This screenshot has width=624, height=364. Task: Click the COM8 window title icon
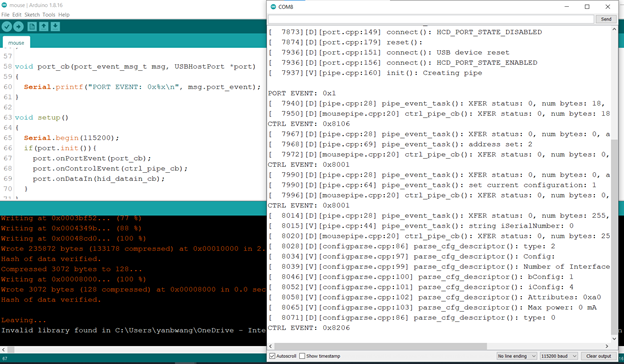273,7
